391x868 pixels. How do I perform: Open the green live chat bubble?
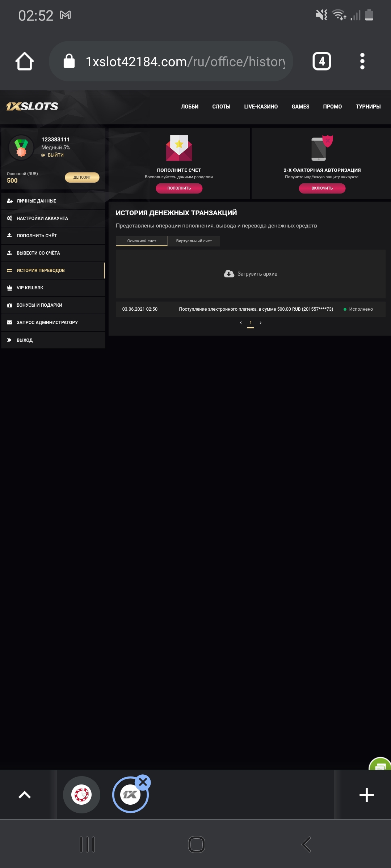[x=380, y=764]
